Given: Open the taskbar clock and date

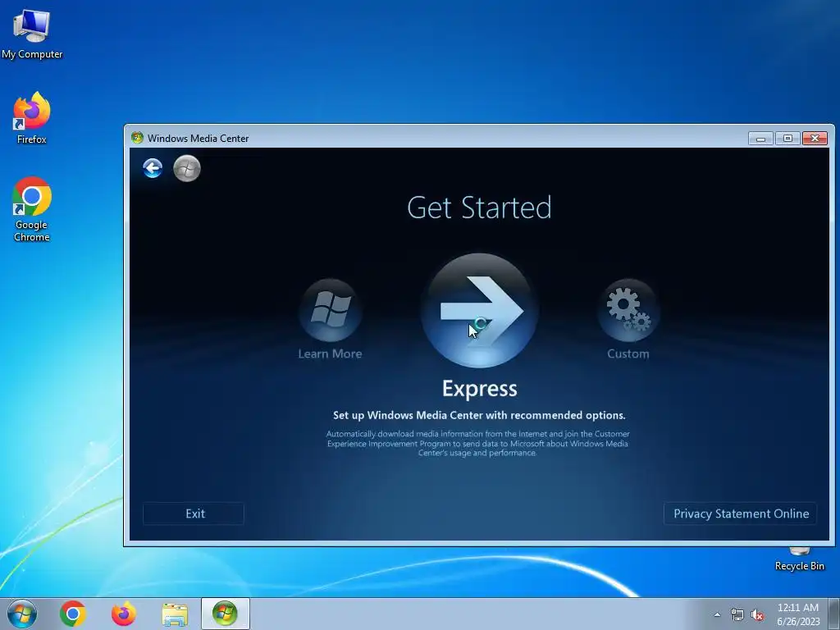Looking at the screenshot, I should (x=798, y=614).
